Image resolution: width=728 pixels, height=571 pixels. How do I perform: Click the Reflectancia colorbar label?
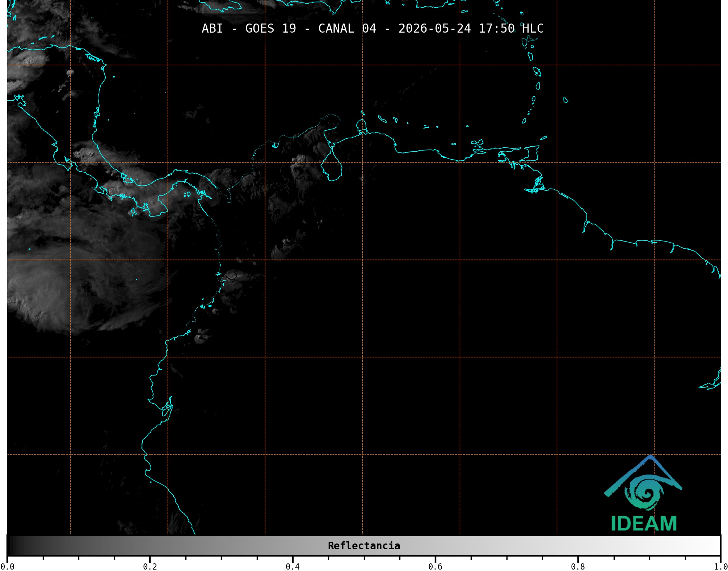click(364, 546)
